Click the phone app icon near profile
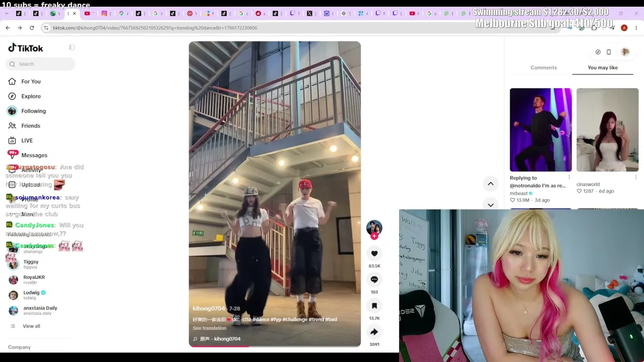This screenshot has height=362, width=644. (609, 52)
